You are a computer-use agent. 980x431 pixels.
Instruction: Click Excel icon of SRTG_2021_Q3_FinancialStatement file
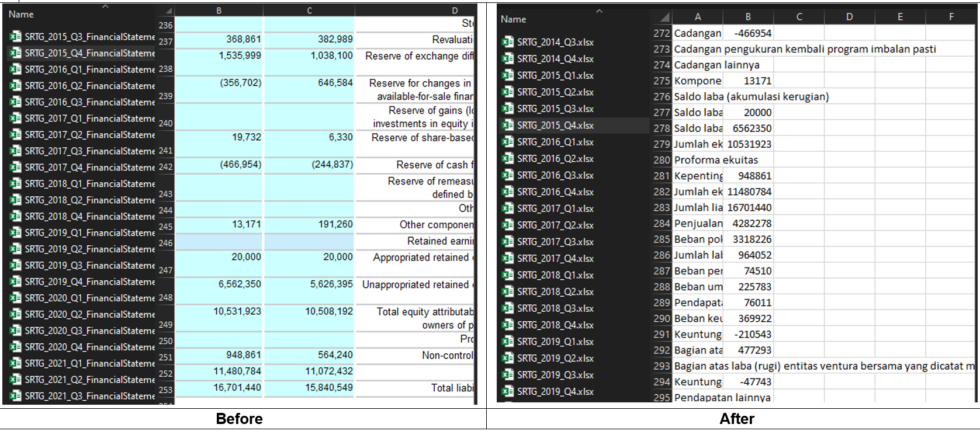coord(15,396)
